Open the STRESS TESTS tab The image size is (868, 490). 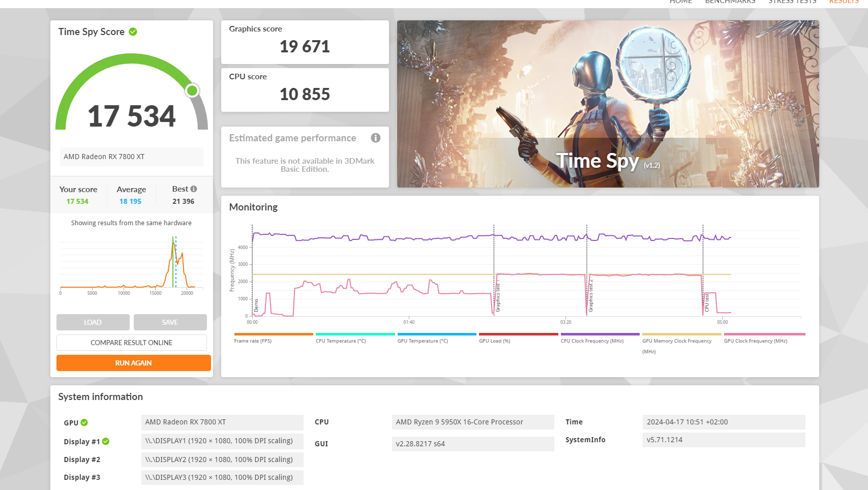click(x=792, y=2)
